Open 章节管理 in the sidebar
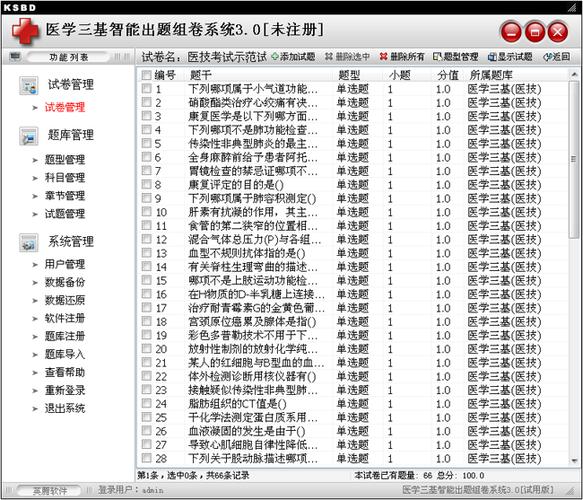The width and height of the screenshot is (583, 500). click(65, 196)
